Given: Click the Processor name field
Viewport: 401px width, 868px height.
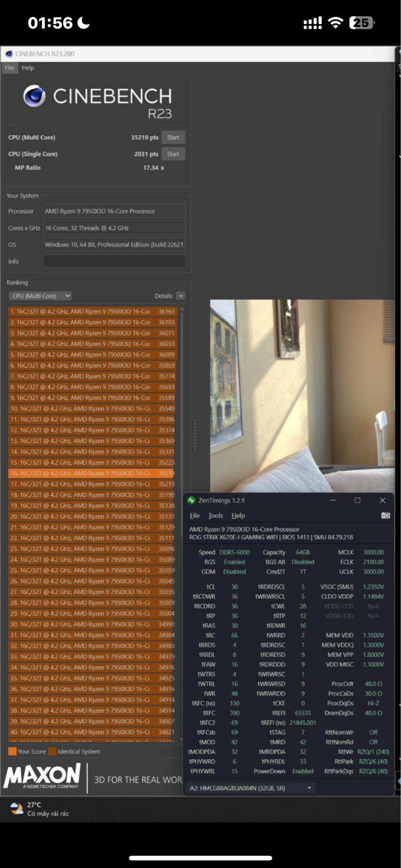Looking at the screenshot, I should tap(114, 211).
